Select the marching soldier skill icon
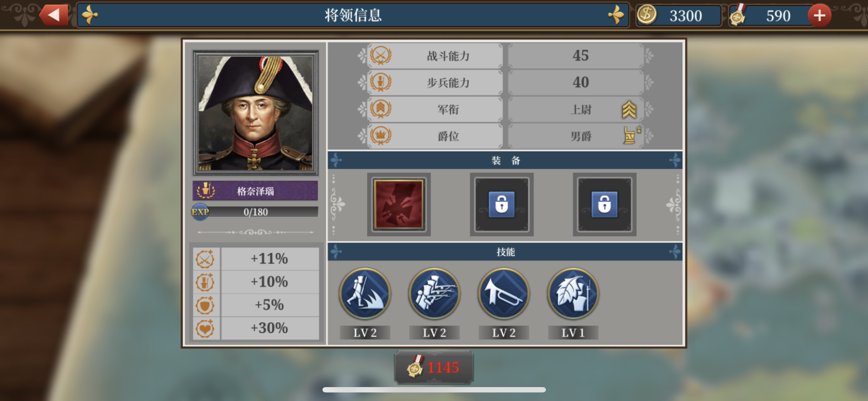This screenshot has height=401, width=868. (365, 294)
